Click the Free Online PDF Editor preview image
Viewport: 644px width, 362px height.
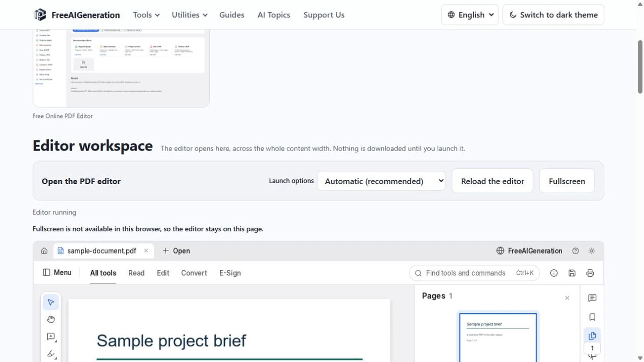121,68
